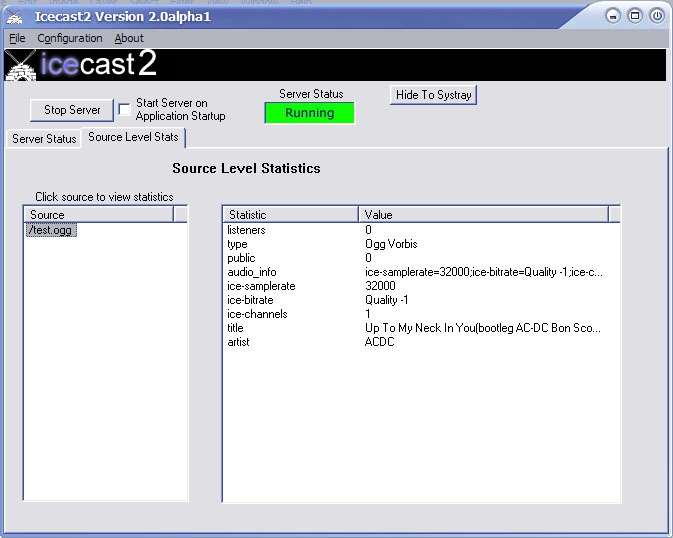The image size is (673, 538).
Task: Click the Value column header
Action: [x=484, y=214]
